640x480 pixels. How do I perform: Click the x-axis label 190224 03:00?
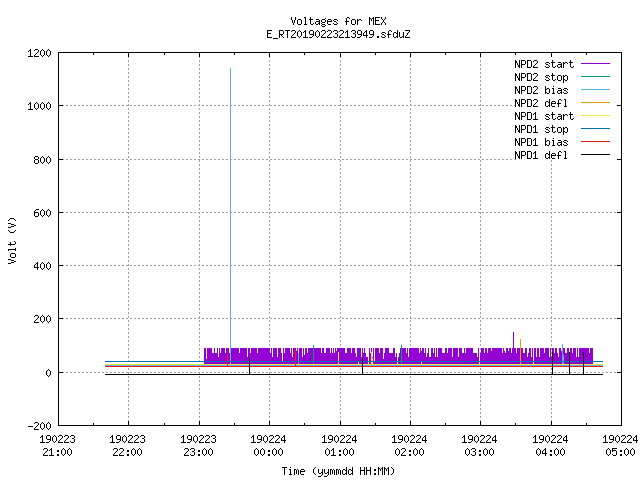pos(480,446)
